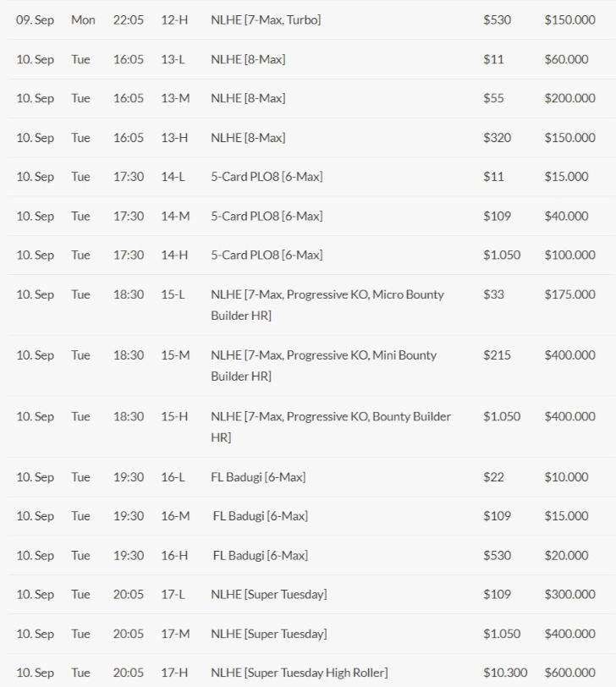Image resolution: width=616 pixels, height=687 pixels.
Task: Click the NLHE [7-Max, Turbo] event name
Action: [x=266, y=19]
